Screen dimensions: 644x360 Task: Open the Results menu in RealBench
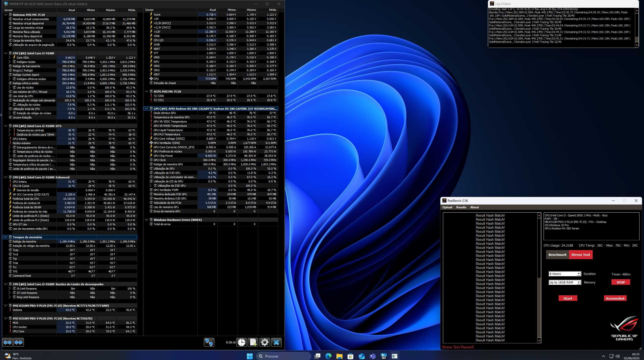(x=461, y=207)
